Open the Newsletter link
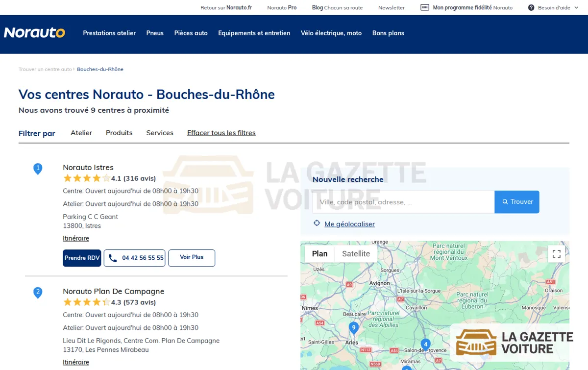This screenshot has height=370, width=588. pyautogui.click(x=392, y=8)
